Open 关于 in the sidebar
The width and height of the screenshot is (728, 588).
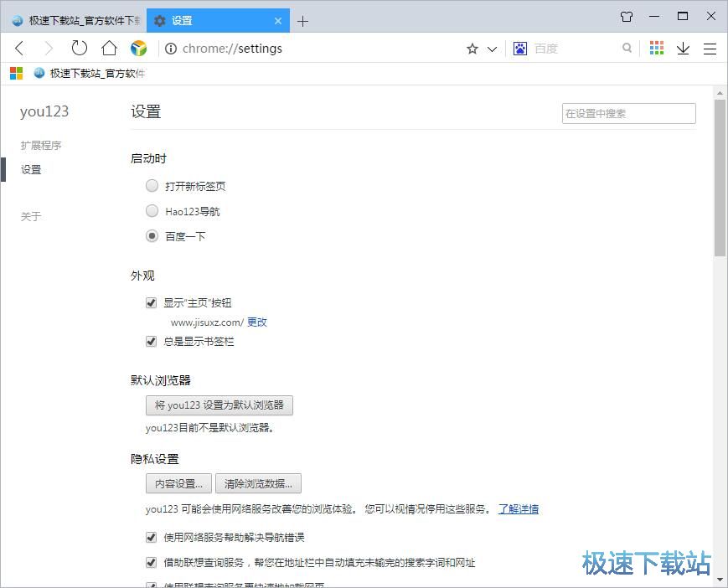(x=31, y=216)
